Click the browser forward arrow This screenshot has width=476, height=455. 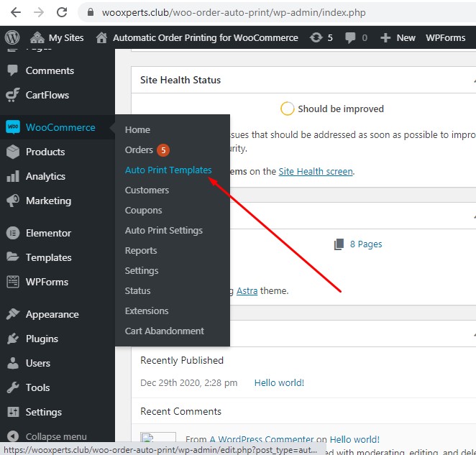pyautogui.click(x=39, y=12)
